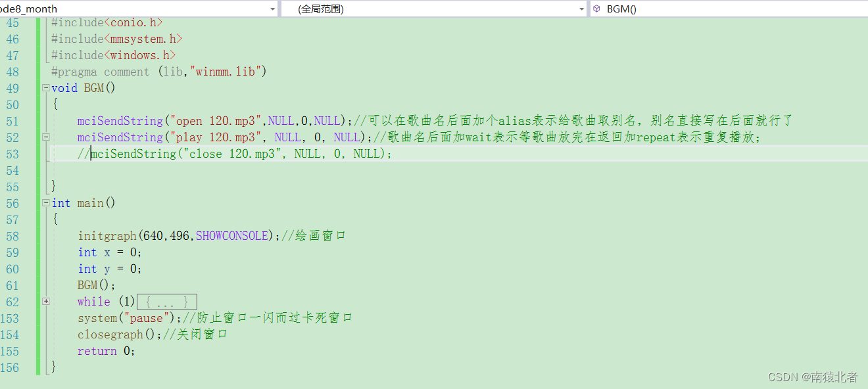Click the wait/repeat comment on line 52
This screenshot has width=868, height=389.
566,137
